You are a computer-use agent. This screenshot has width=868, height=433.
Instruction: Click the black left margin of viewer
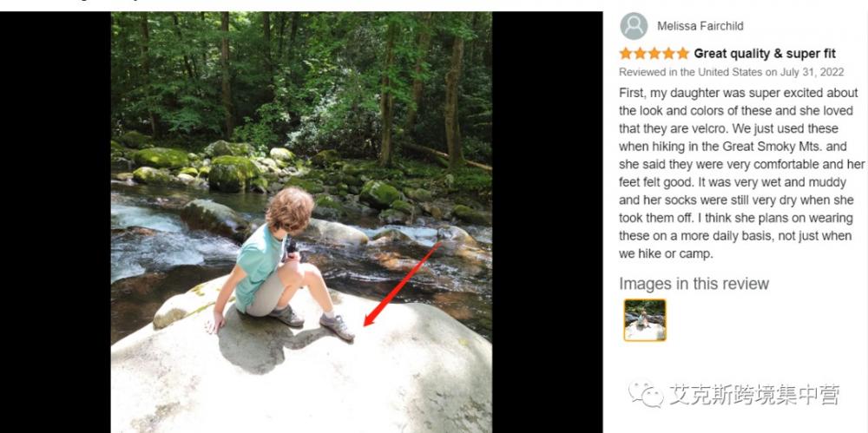54,217
